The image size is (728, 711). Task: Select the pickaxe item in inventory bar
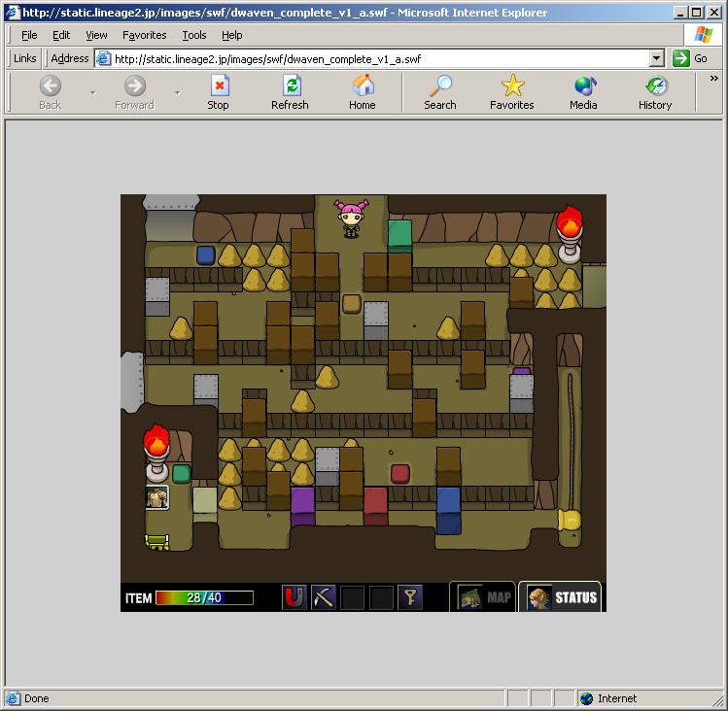click(x=323, y=597)
